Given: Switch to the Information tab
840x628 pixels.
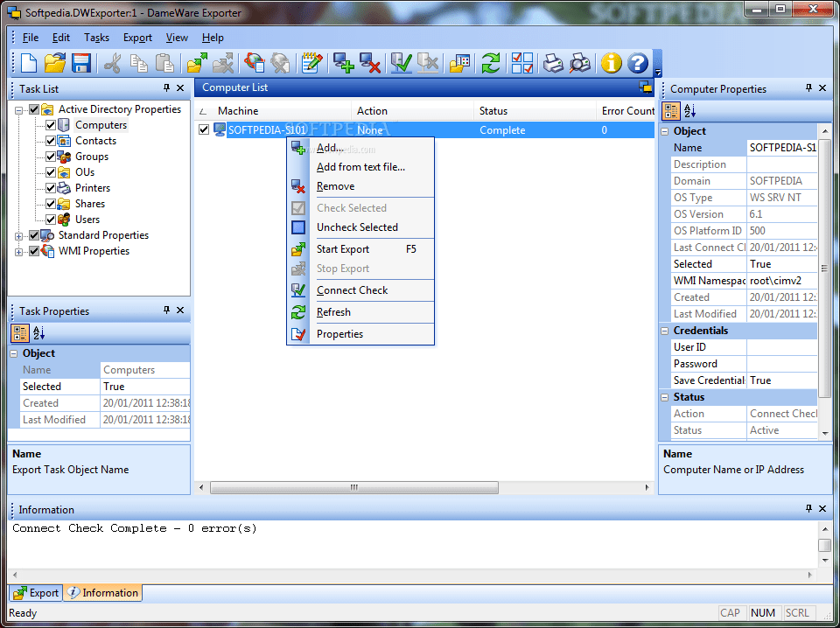Looking at the screenshot, I should pos(103,593).
